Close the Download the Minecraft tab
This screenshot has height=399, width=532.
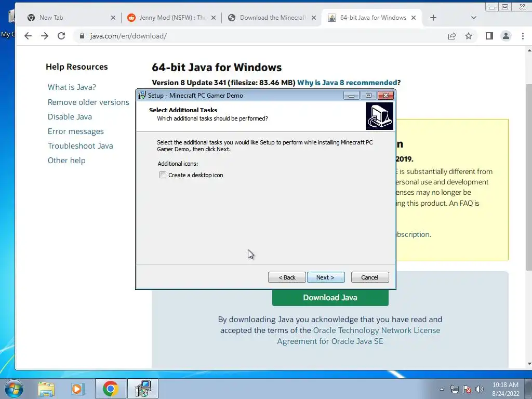point(314,18)
